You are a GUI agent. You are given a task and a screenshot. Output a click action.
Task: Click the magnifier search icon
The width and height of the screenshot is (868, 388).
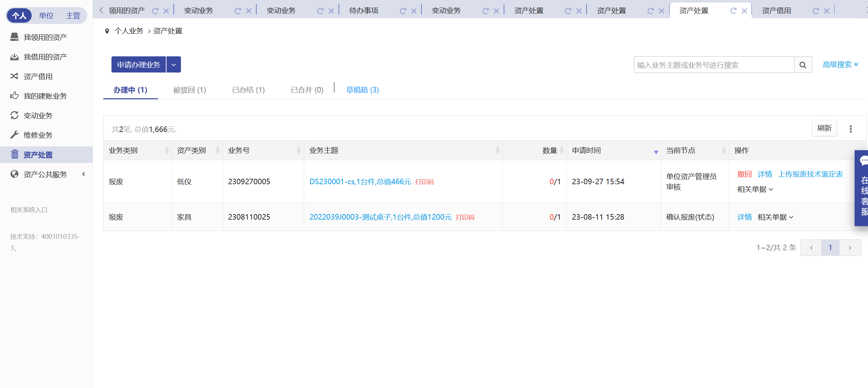[803, 65]
